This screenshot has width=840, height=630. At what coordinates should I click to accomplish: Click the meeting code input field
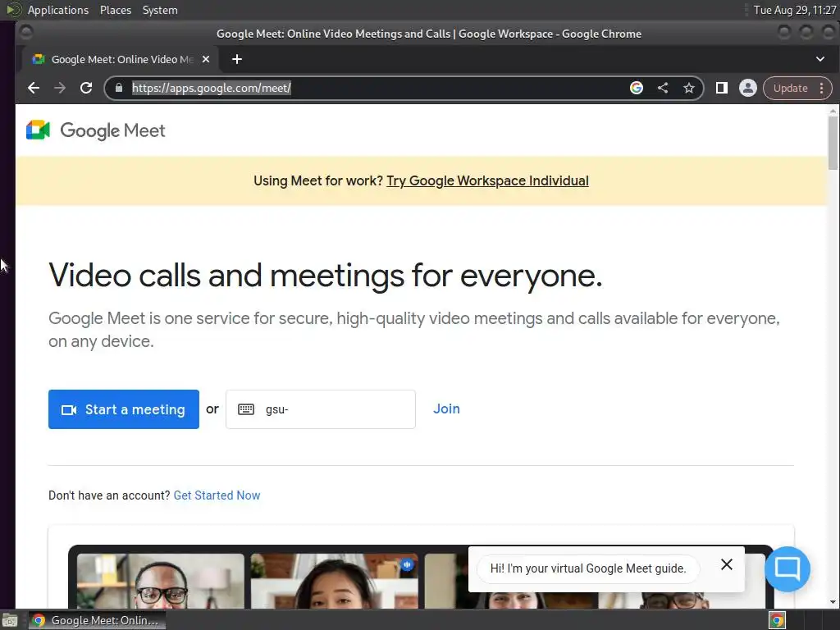click(x=321, y=409)
